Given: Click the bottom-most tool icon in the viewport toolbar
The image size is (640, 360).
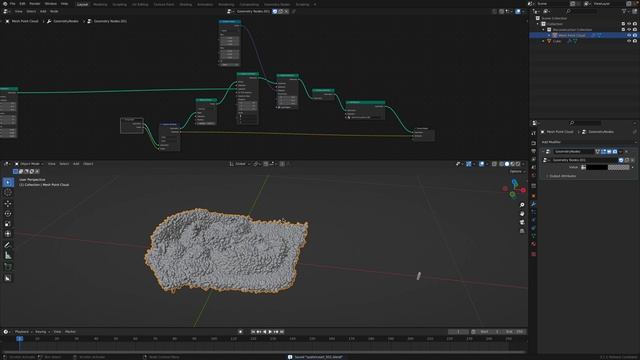Looking at the screenshot, I should click(x=8, y=278).
